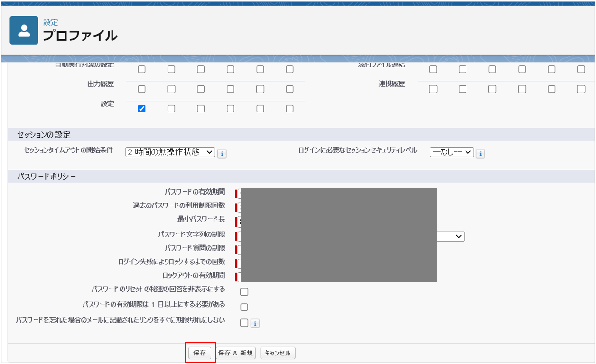Viewport: 596px width, 364px height.
Task: Click info icon beside the password reset link checkbox
Action: (x=255, y=324)
